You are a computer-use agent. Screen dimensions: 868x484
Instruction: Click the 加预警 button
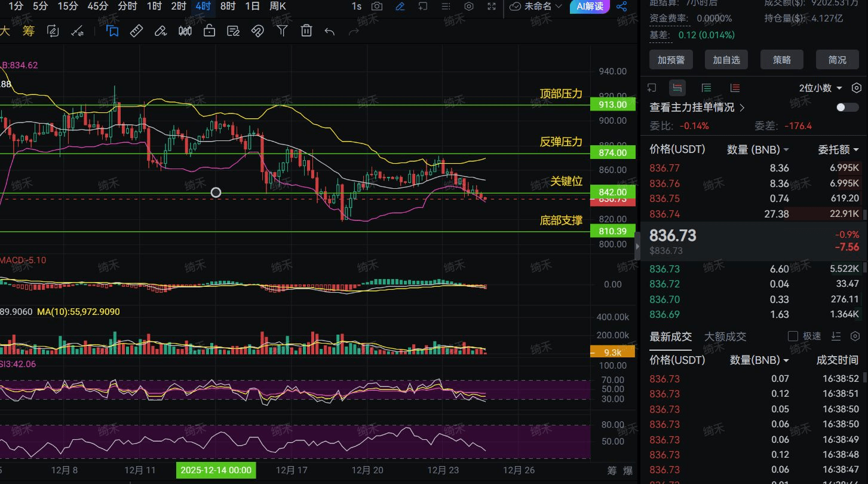[671, 60]
